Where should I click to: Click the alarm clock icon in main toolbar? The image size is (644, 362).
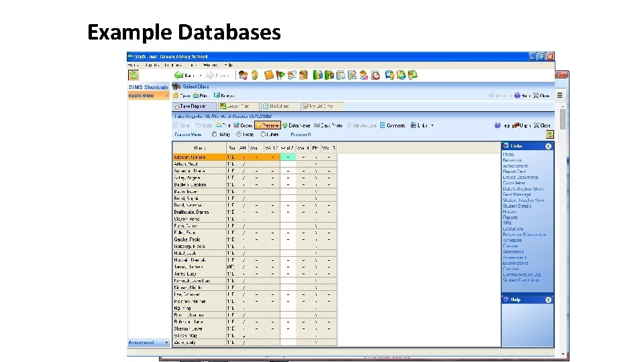pos(376,75)
